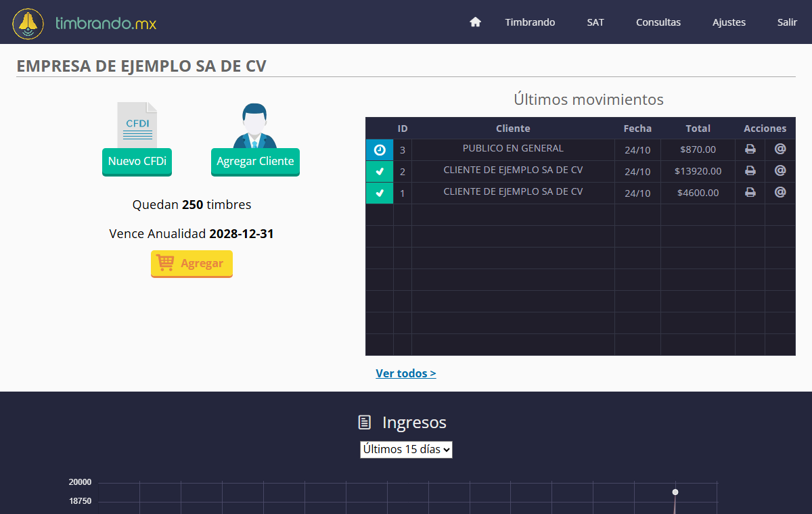Email the $870.00 invoice via @ icon
The image size is (812, 514).
coord(780,149)
